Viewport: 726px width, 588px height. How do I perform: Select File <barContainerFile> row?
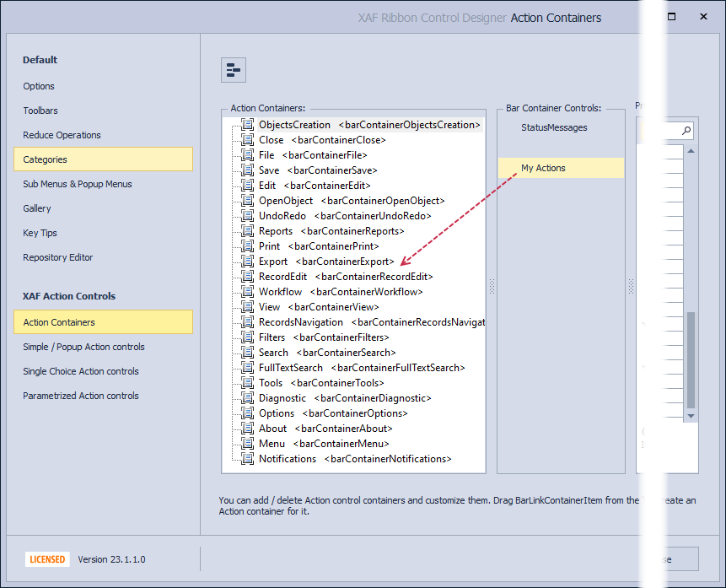click(313, 155)
